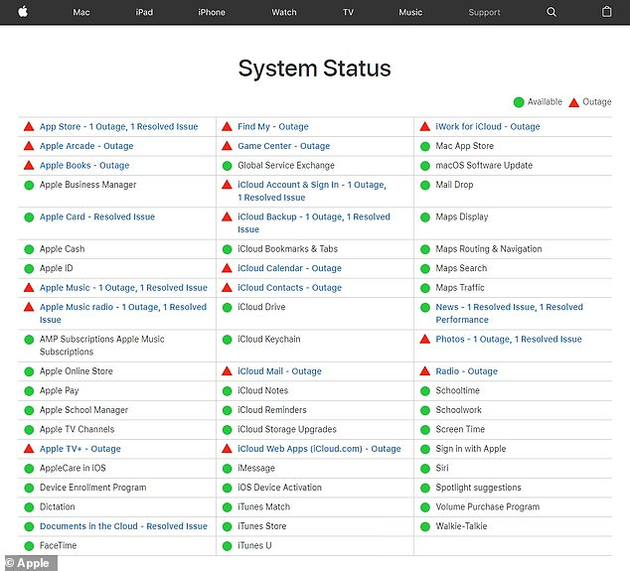
Task: Open the Mac menu item
Action: [x=81, y=12]
